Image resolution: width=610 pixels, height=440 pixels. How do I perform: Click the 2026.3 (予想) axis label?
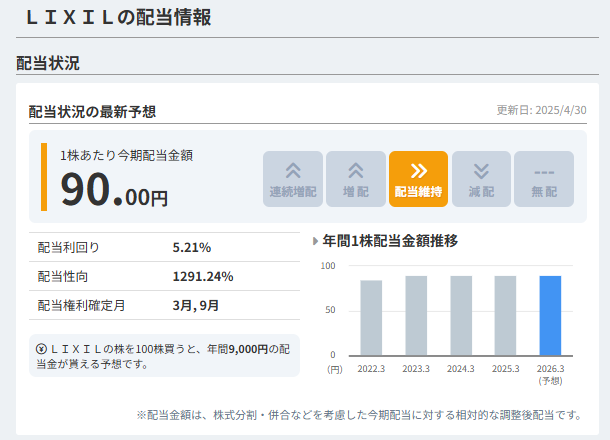point(550,375)
